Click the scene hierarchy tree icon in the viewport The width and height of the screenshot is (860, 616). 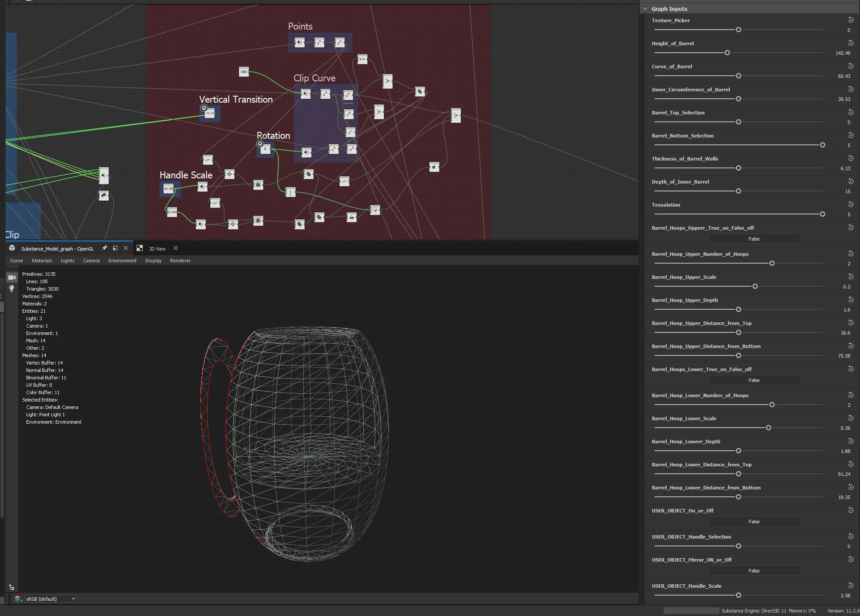click(x=12, y=587)
